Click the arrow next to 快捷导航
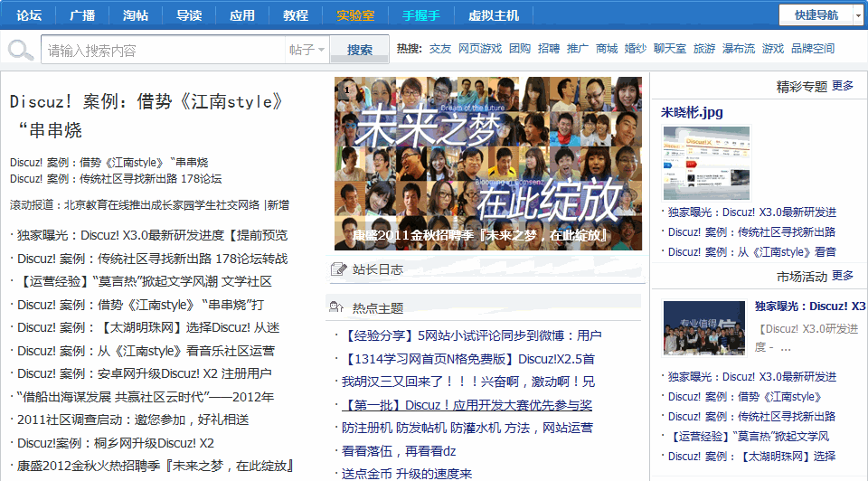Image resolution: width=868 pixels, height=481 pixels. (x=857, y=15)
